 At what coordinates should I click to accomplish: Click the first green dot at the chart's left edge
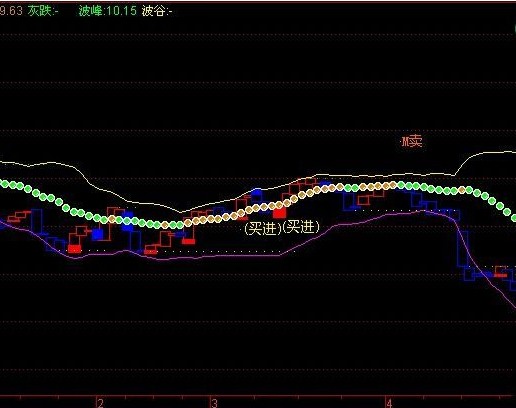(5, 183)
